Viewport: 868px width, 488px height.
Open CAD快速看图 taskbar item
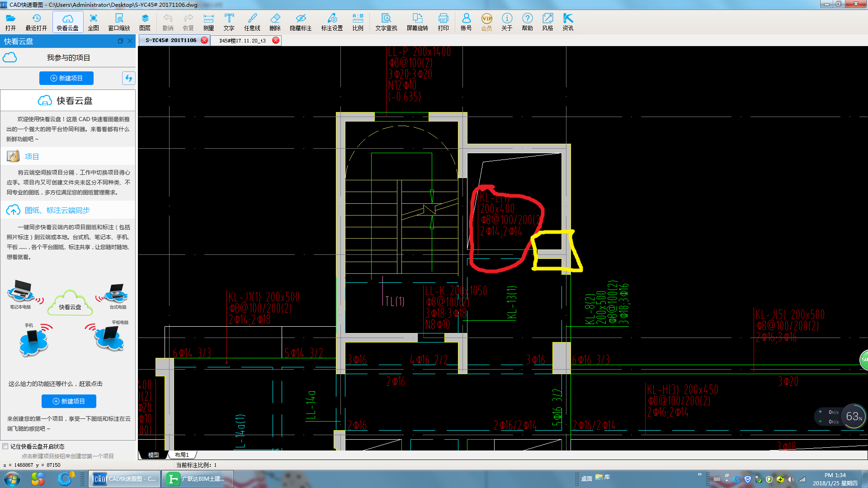(124, 479)
